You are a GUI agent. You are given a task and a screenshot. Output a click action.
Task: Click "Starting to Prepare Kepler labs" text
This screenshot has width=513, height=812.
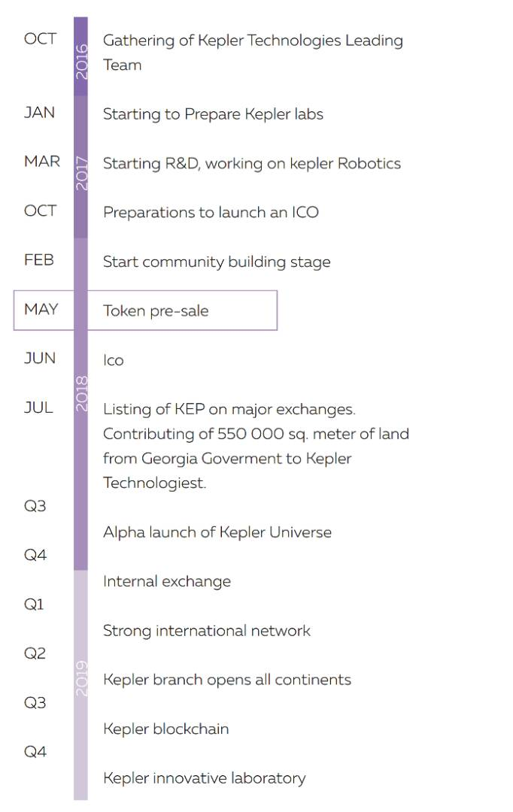[213, 114]
